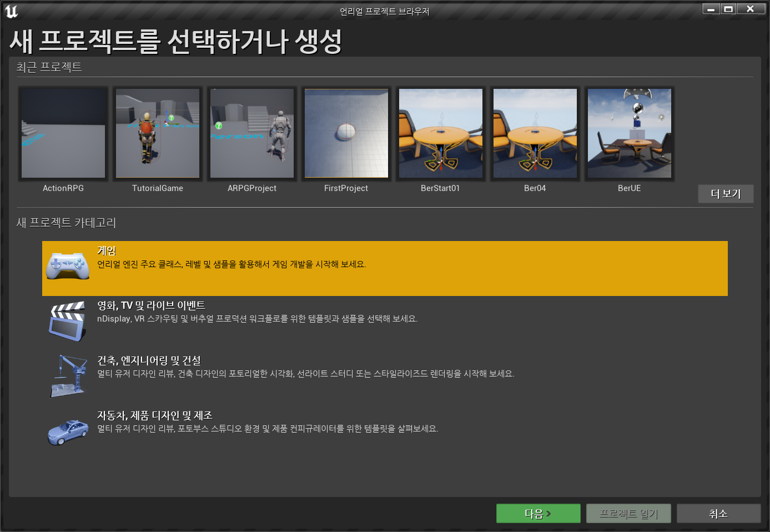
Task: Minimize the project browser window
Action: [711, 9]
